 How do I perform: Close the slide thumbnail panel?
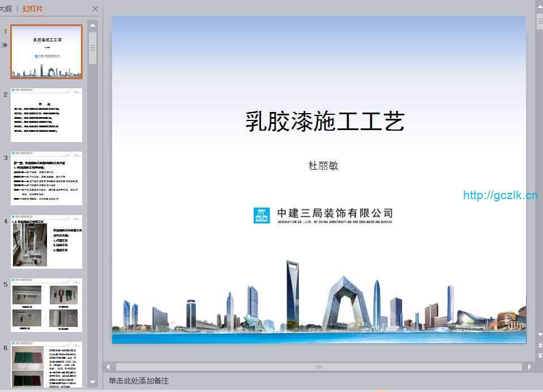click(95, 8)
